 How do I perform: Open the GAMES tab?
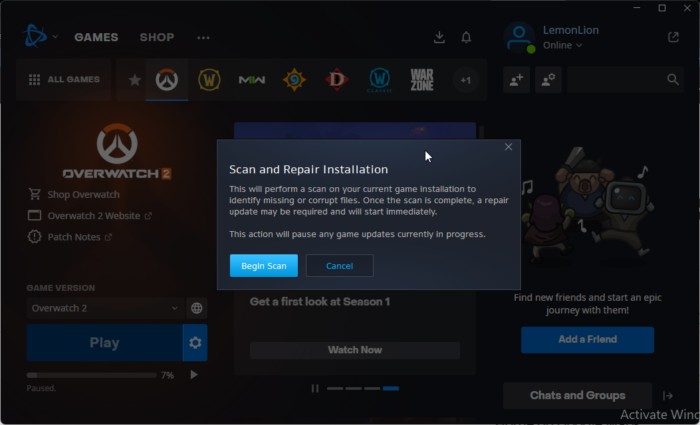pyautogui.click(x=96, y=37)
